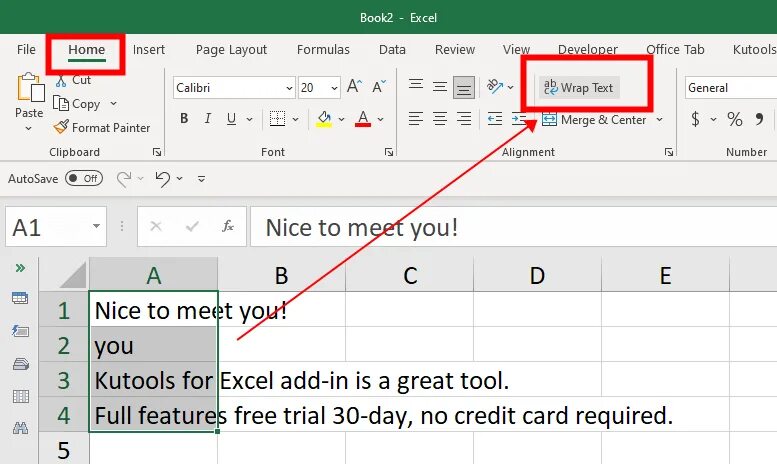The image size is (777, 464).
Task: Open the Name Box A1 dropdown arrow
Action: click(x=96, y=227)
